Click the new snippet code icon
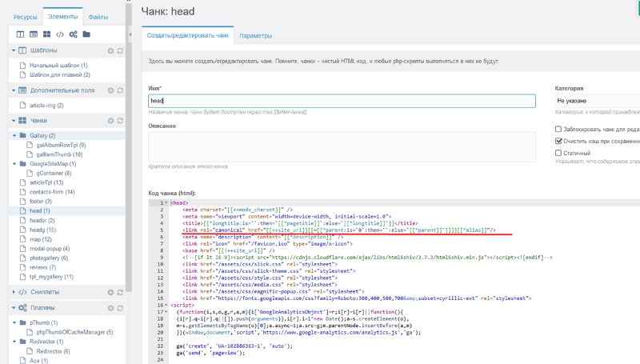This screenshot has width=640, height=364. 60,34
